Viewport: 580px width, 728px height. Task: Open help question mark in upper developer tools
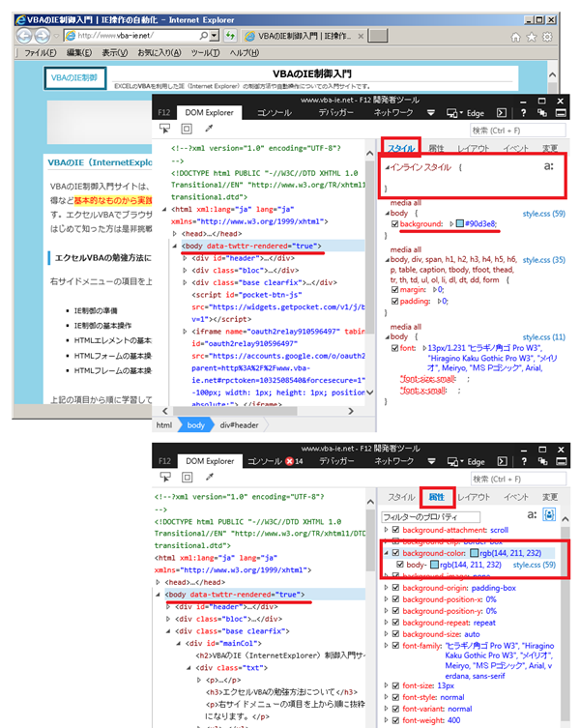[523, 113]
